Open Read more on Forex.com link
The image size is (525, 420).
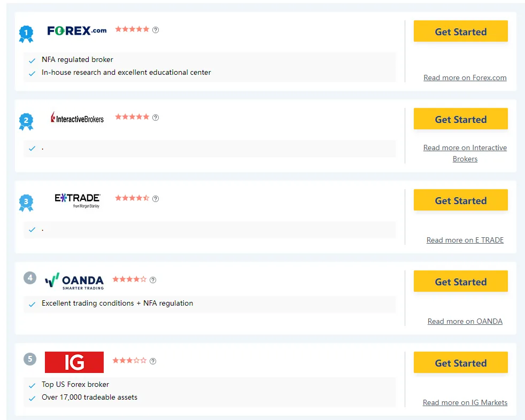coord(465,77)
